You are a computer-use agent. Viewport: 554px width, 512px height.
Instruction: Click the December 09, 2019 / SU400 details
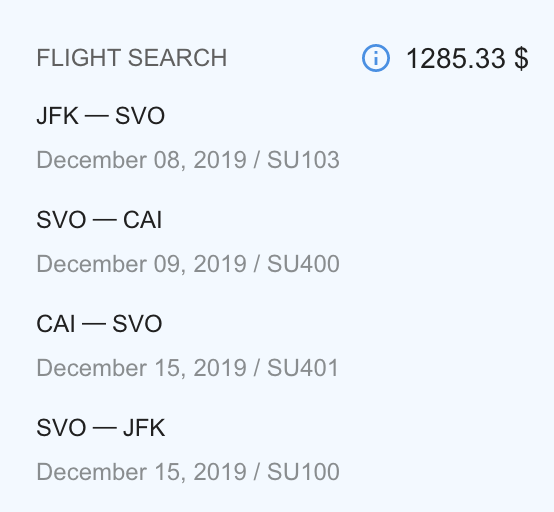188,264
